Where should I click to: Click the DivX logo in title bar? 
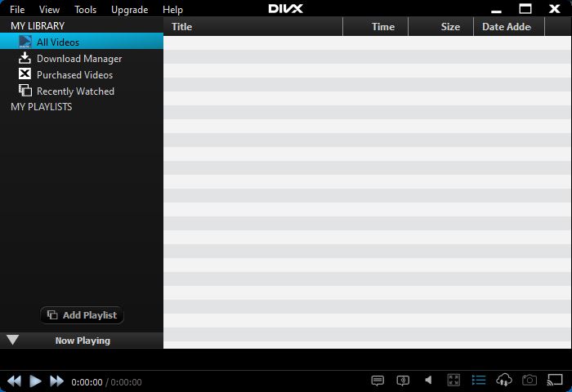pyautogui.click(x=286, y=8)
